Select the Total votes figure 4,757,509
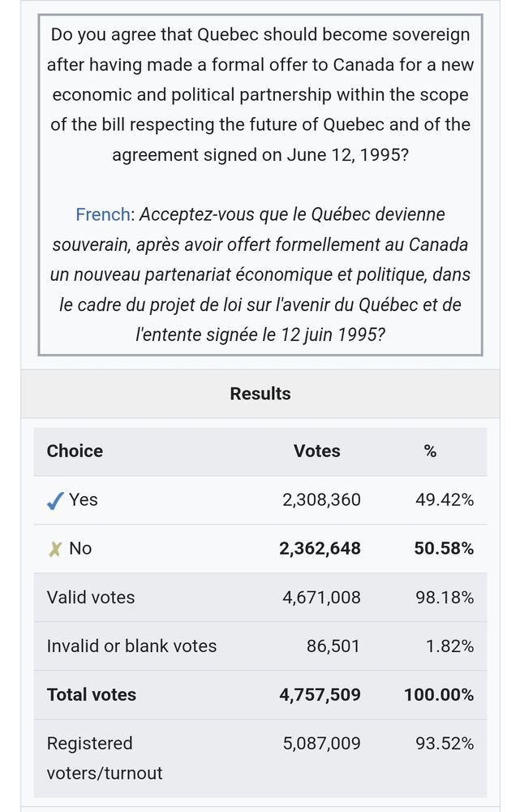The image size is (520, 812). [x=320, y=694]
